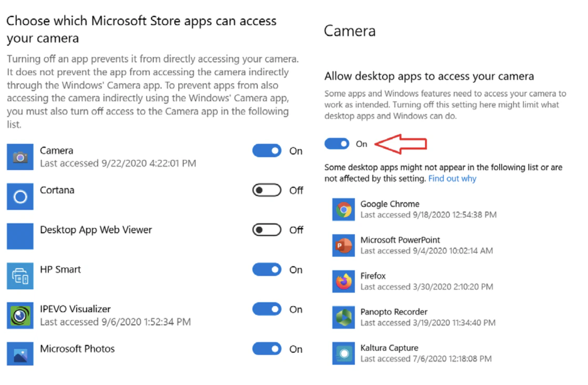Click Last accessed 9/18/2020 12:54:38 PM text
This screenshot has height=385, width=588.
(429, 215)
